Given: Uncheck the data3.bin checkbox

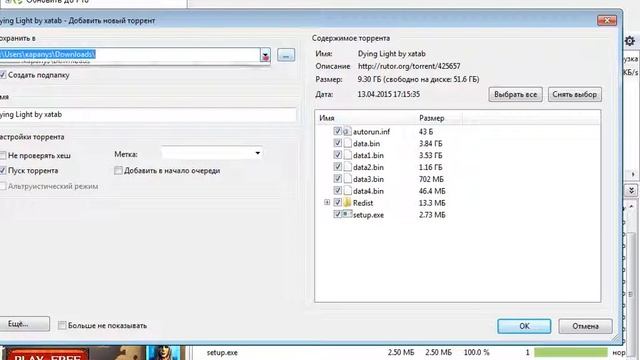Looking at the screenshot, I should [337, 178].
